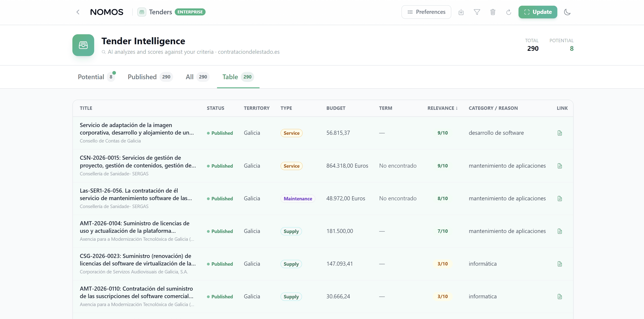Image resolution: width=644 pixels, height=319 pixels.
Task: Click the NOMOS logo
Action: point(107,12)
